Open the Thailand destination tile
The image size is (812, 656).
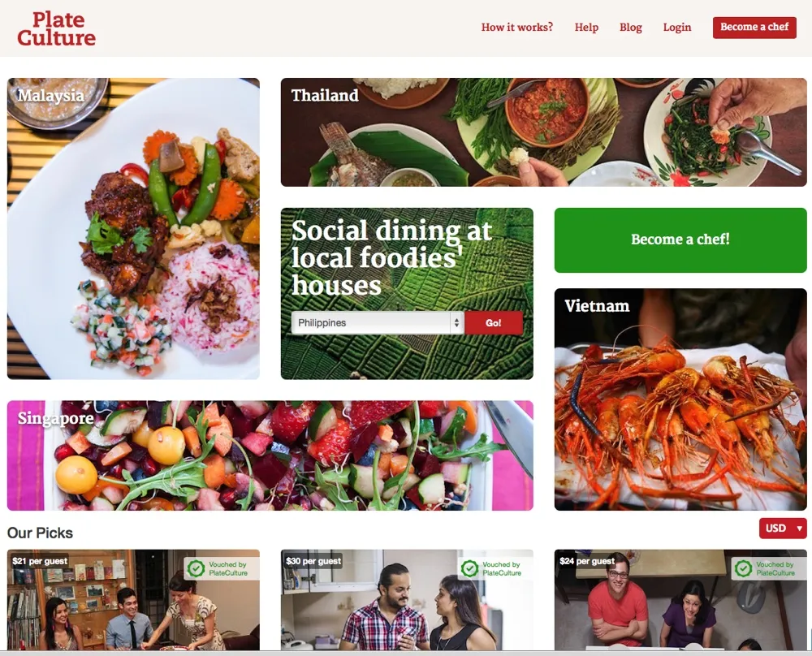coord(543,132)
